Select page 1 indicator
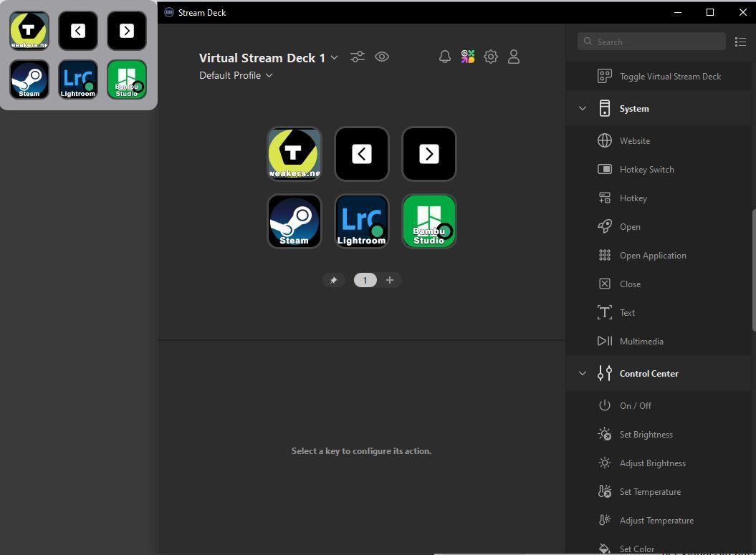Viewport: 756px width, 555px height. (x=365, y=280)
